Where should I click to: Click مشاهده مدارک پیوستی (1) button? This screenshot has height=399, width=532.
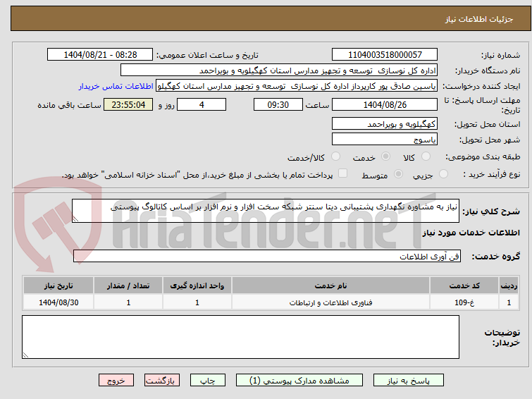click(299, 381)
